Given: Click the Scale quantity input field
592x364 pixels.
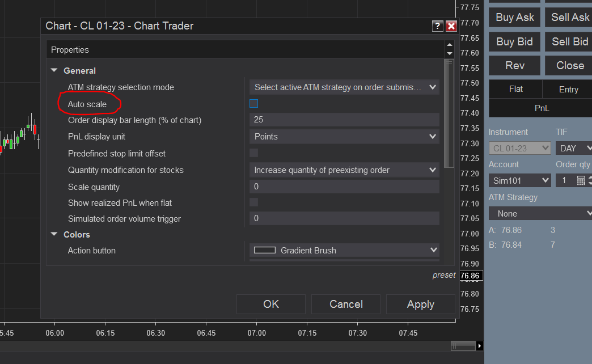Looking at the screenshot, I should pyautogui.click(x=344, y=187).
